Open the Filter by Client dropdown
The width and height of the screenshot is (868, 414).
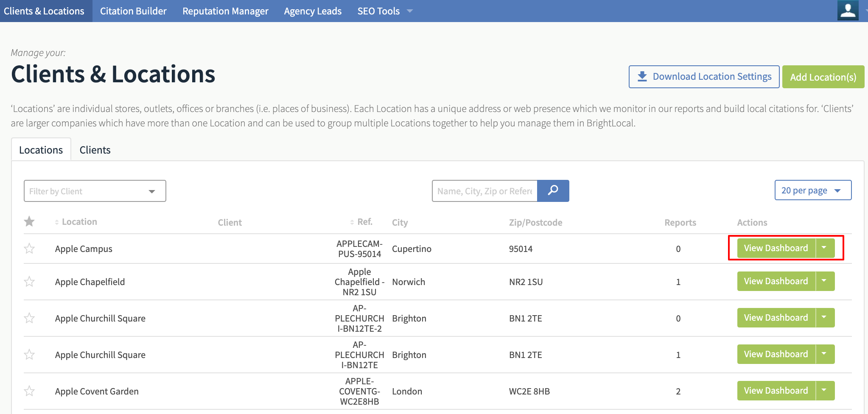coord(95,191)
